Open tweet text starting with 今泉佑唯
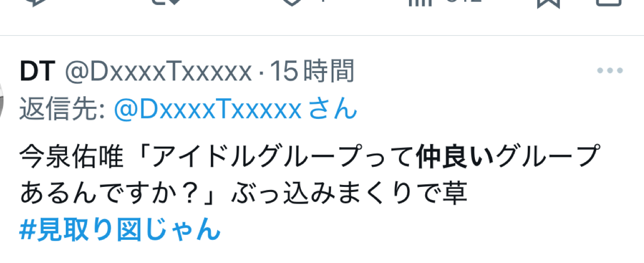This screenshot has width=644, height=263. 310,176
